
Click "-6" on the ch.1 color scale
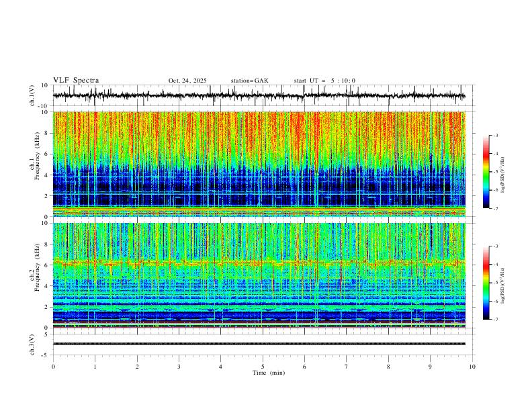[x=495, y=190]
